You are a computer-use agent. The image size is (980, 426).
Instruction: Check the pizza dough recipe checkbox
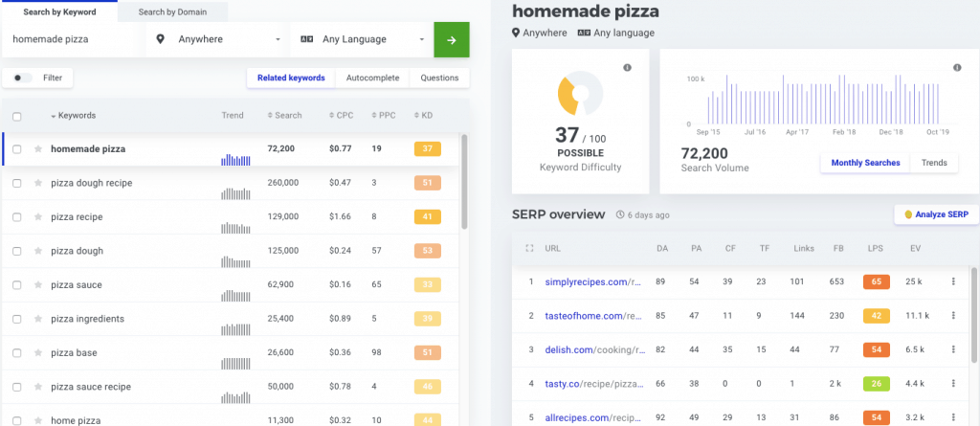point(17,183)
